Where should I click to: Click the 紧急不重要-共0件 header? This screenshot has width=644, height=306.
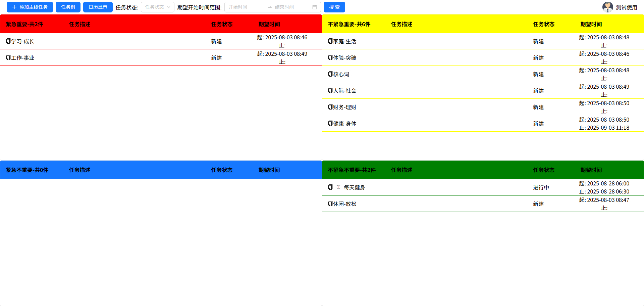tap(27, 170)
